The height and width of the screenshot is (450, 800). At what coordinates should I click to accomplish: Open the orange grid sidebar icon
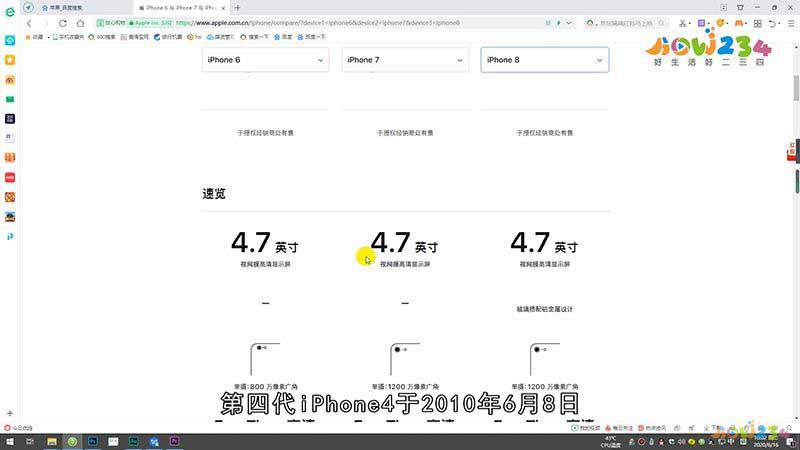click(x=10, y=157)
